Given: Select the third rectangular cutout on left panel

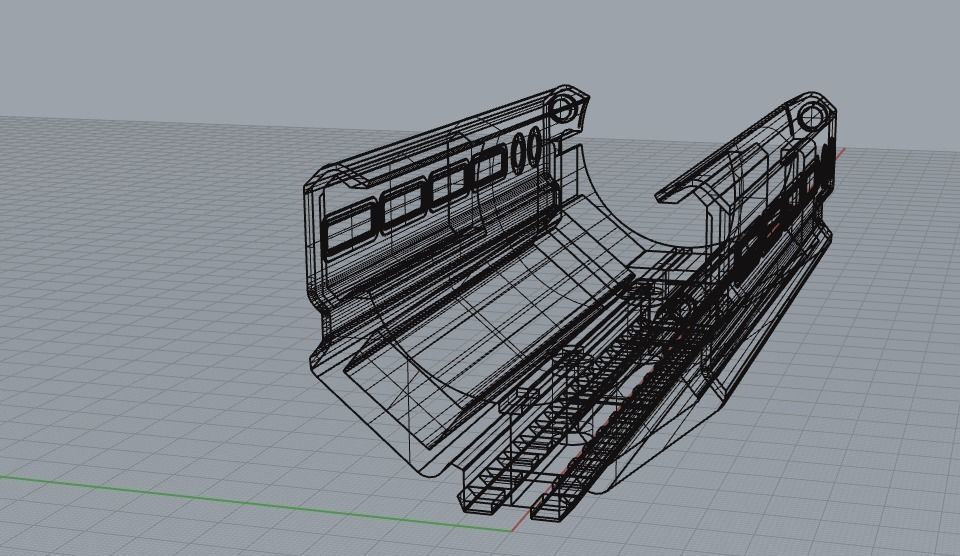Looking at the screenshot, I should [x=450, y=186].
